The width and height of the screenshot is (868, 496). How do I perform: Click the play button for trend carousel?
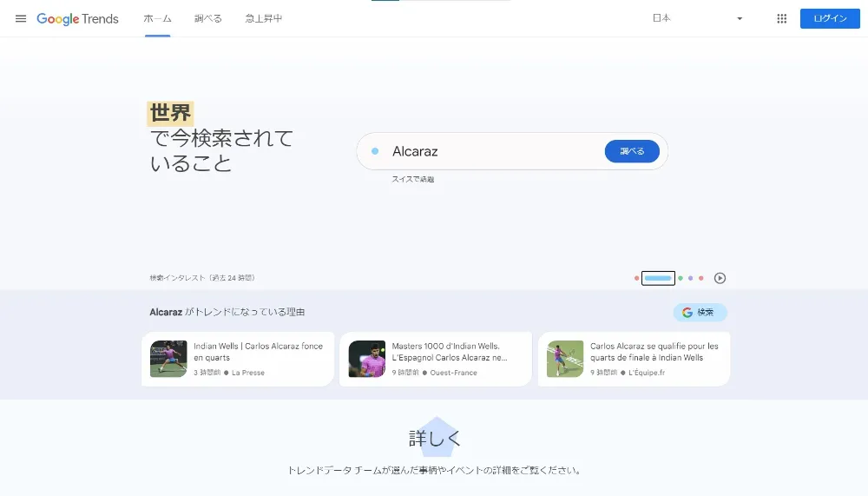pos(720,278)
